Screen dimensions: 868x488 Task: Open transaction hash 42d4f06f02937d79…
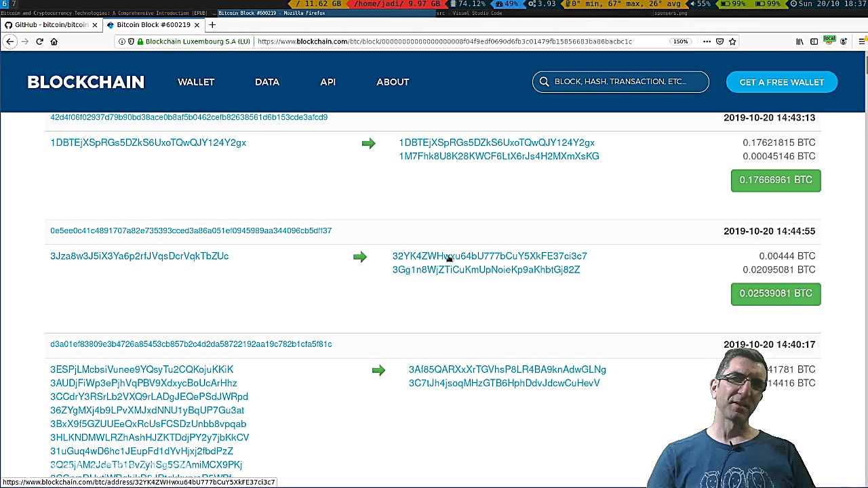point(189,117)
